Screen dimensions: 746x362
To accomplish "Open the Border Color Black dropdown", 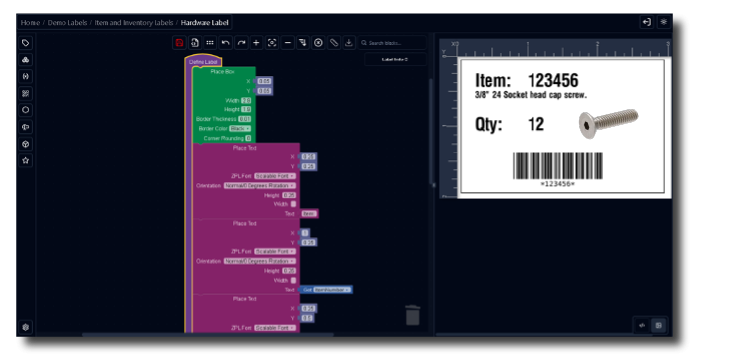I will (x=240, y=128).
